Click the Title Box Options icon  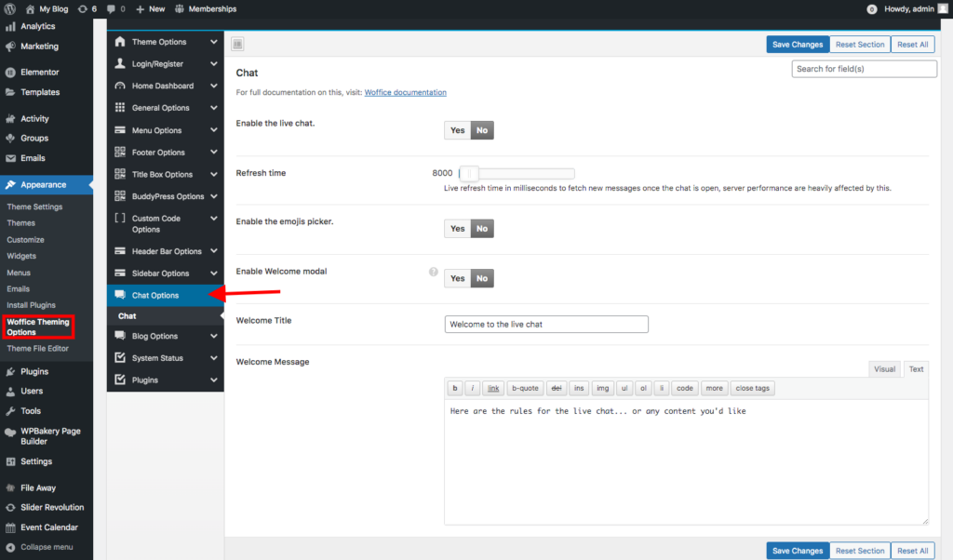click(x=120, y=174)
